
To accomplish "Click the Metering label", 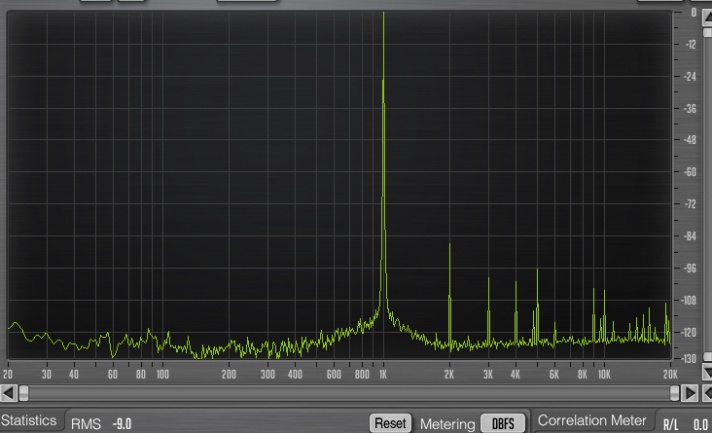I will pos(447,424).
